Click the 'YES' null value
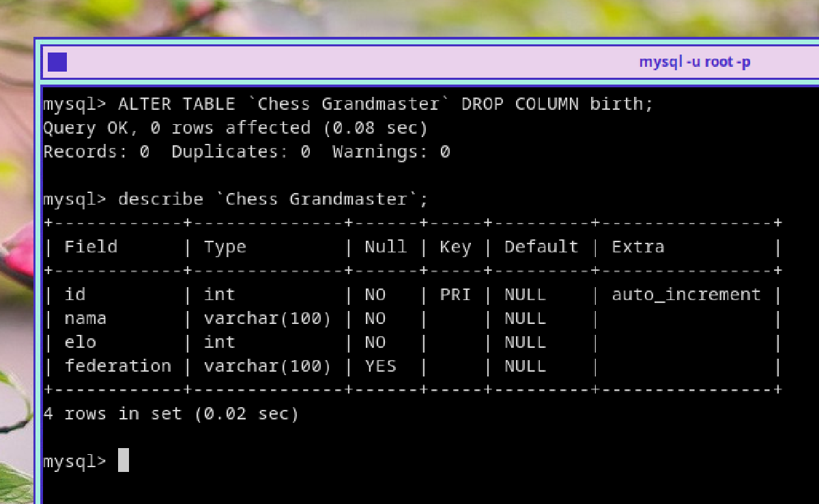Screen dimensions: 819x504 (x=381, y=366)
